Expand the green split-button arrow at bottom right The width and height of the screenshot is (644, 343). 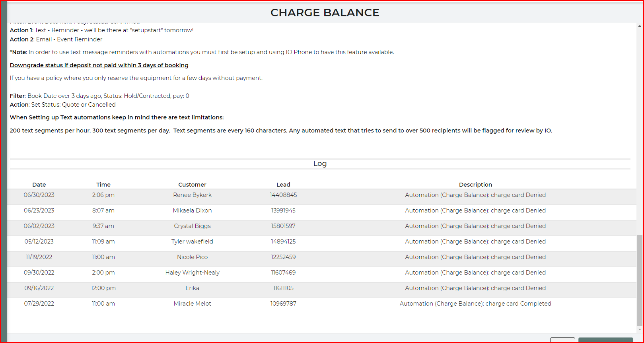(628, 340)
